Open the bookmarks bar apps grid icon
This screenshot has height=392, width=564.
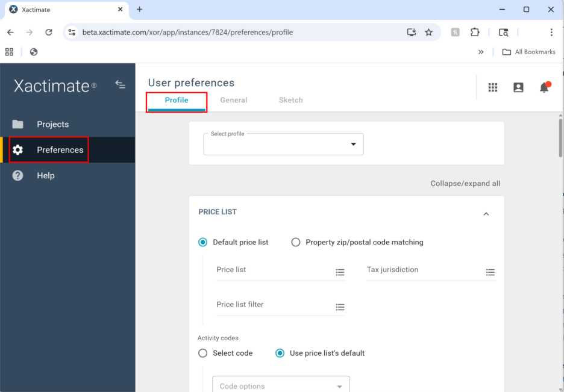pos(9,52)
